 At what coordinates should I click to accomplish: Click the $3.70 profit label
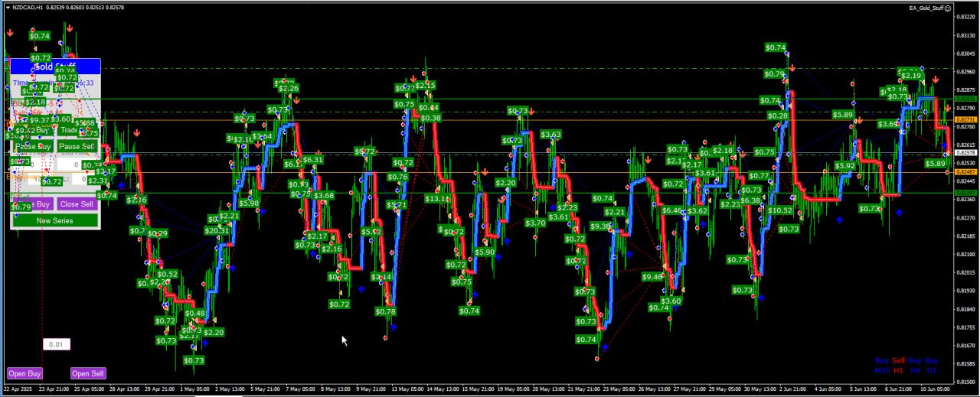tap(535, 223)
